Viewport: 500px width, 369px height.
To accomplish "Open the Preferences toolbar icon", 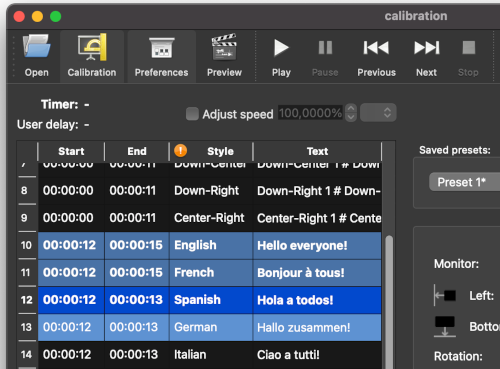I will click(162, 55).
